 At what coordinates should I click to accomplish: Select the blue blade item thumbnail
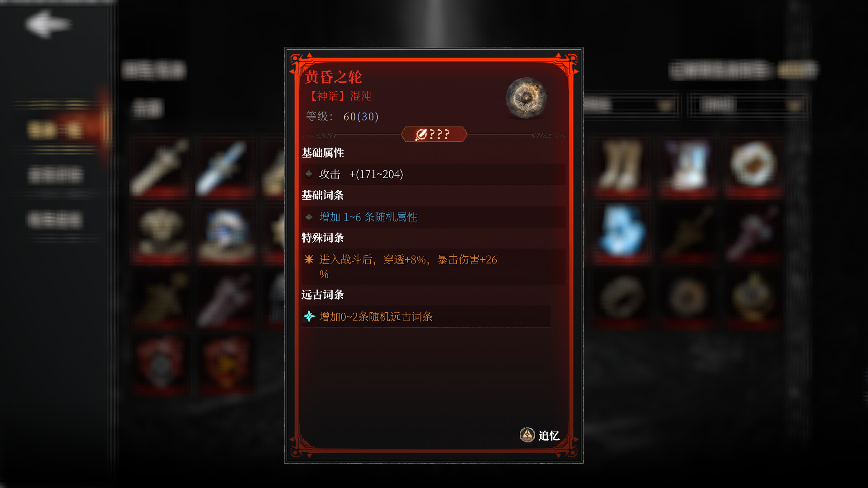tap(225, 168)
